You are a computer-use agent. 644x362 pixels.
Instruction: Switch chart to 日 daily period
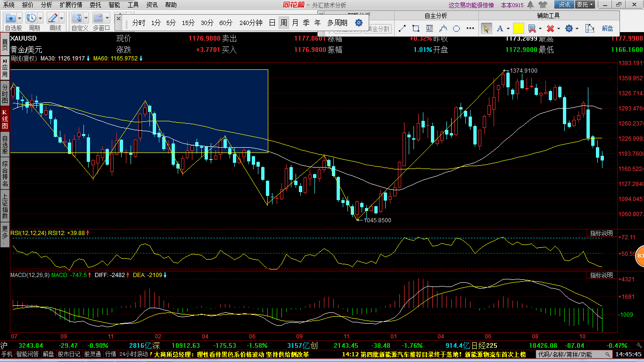pos(272,23)
